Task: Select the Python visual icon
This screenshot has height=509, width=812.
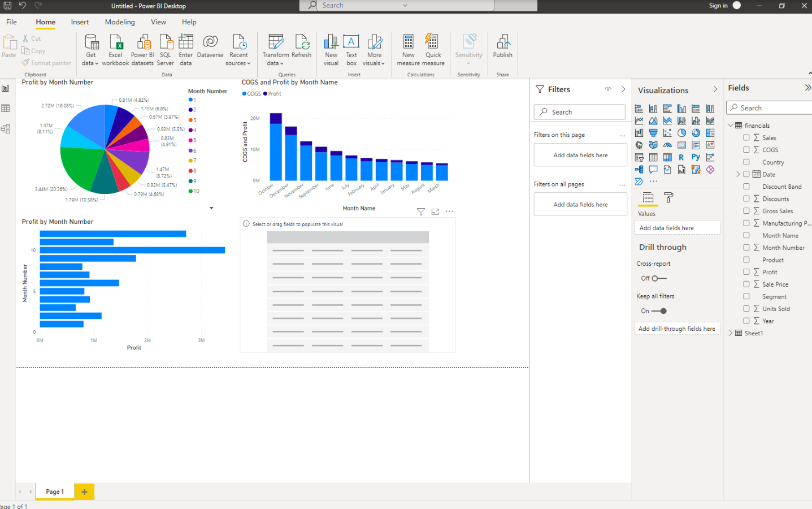Action: coord(696,157)
